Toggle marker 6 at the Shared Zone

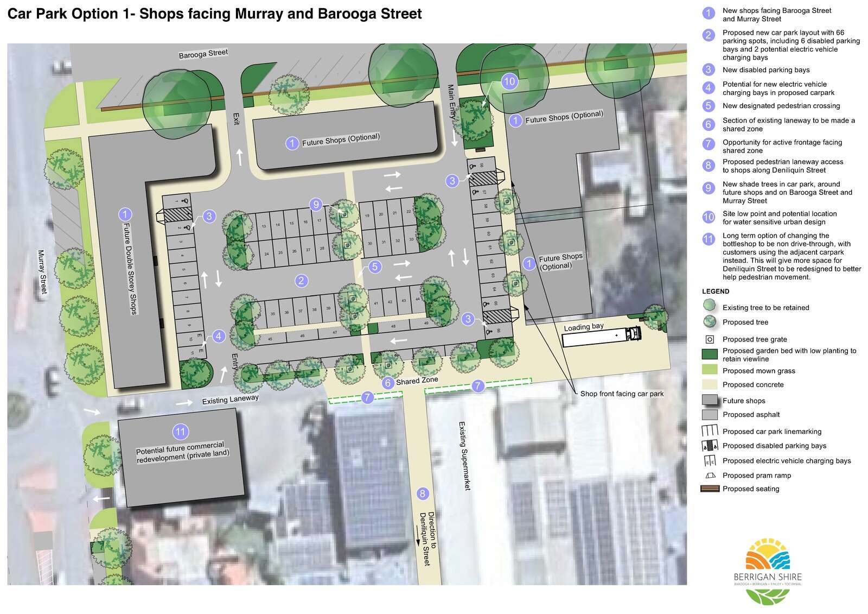coord(388,382)
